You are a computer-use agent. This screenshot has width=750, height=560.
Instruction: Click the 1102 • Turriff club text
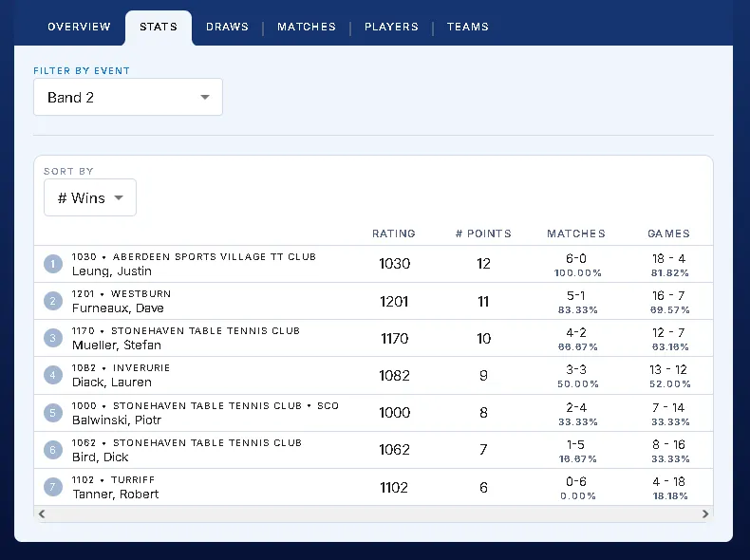pos(113,479)
